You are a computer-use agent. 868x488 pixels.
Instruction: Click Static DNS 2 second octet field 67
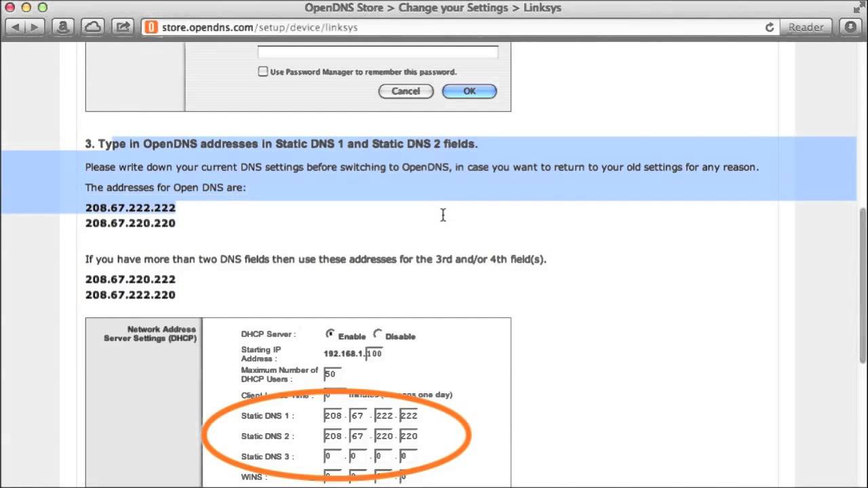pos(358,436)
